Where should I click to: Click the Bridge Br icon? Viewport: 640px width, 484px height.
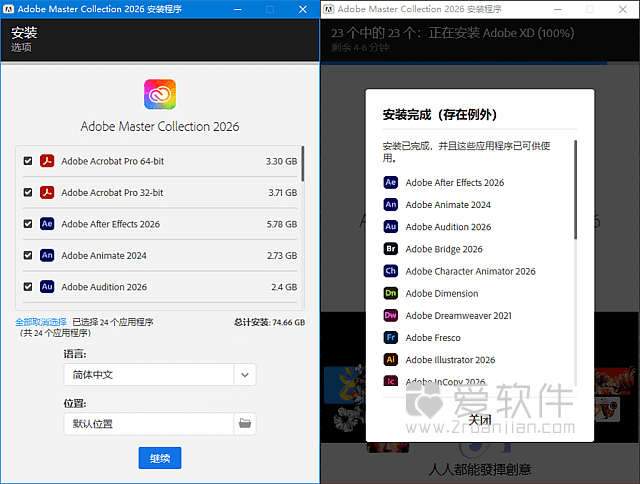point(391,249)
